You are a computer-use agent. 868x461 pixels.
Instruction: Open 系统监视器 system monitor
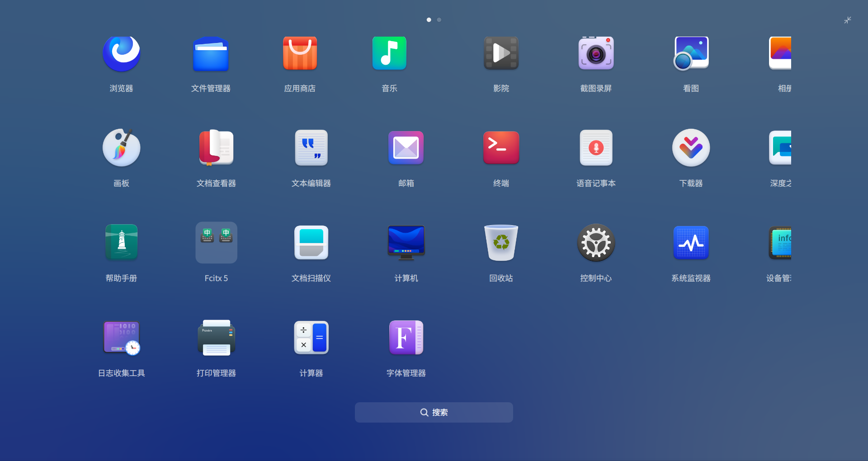(x=691, y=243)
